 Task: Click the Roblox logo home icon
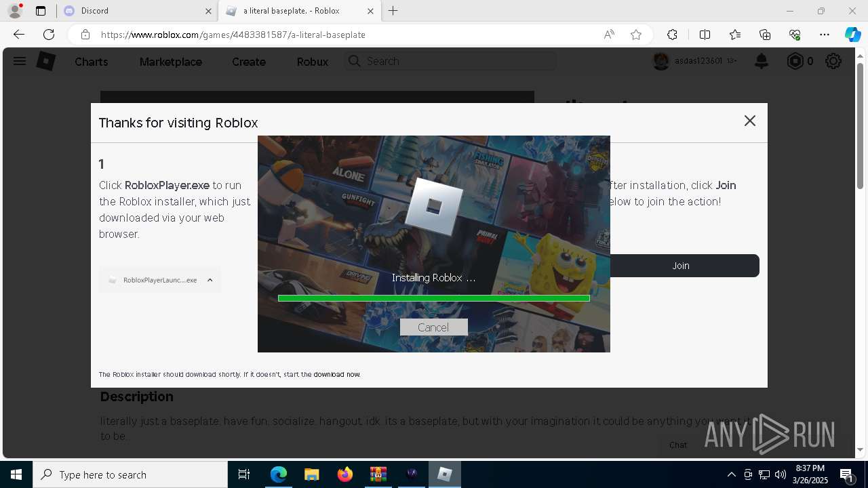(x=45, y=61)
